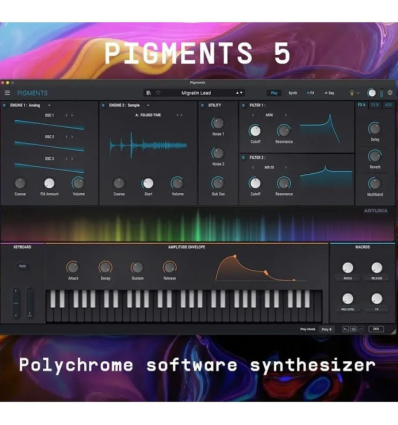Click the redo arrow in bottom bar

point(361,329)
